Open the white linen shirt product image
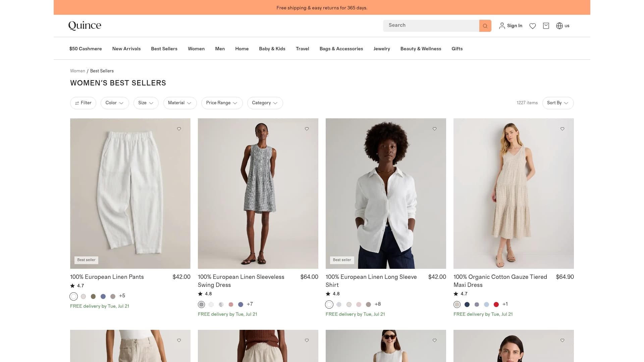The image size is (644, 362). [386, 193]
